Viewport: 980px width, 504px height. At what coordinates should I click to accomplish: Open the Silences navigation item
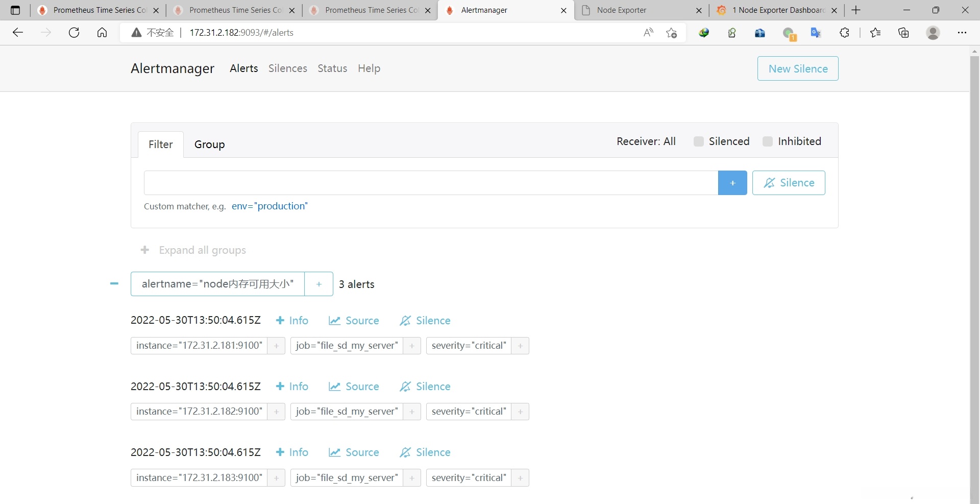(288, 68)
